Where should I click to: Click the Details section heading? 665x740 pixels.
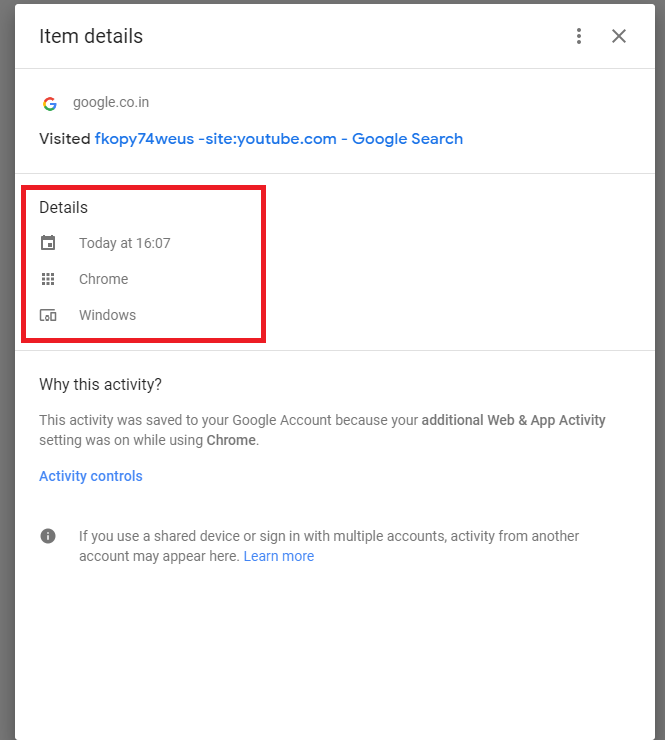click(x=63, y=208)
